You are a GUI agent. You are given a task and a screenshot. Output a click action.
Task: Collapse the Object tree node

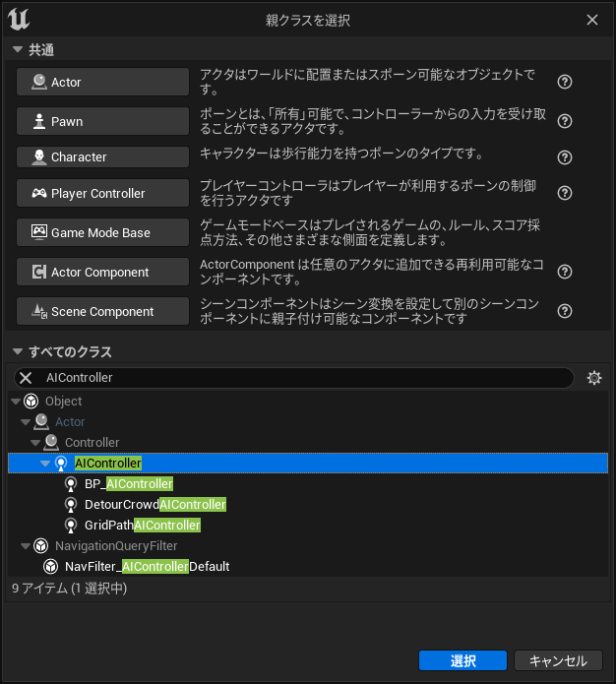pos(16,402)
